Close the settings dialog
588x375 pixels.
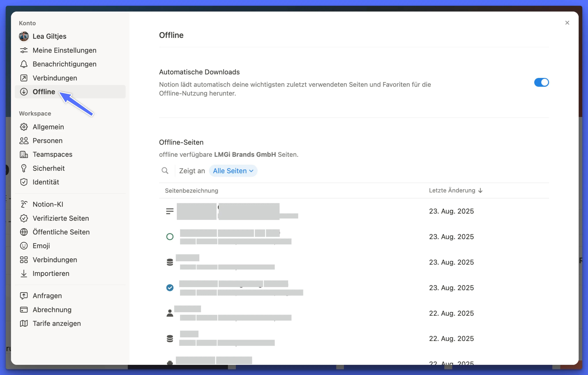coord(567,23)
